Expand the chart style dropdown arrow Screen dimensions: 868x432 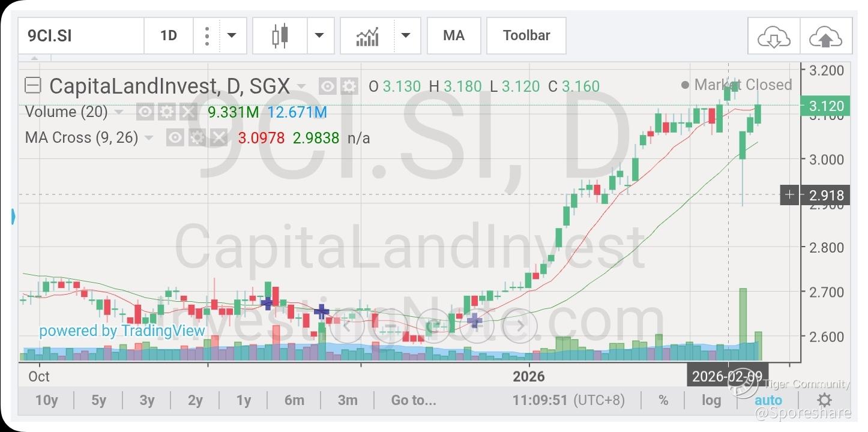(x=320, y=36)
